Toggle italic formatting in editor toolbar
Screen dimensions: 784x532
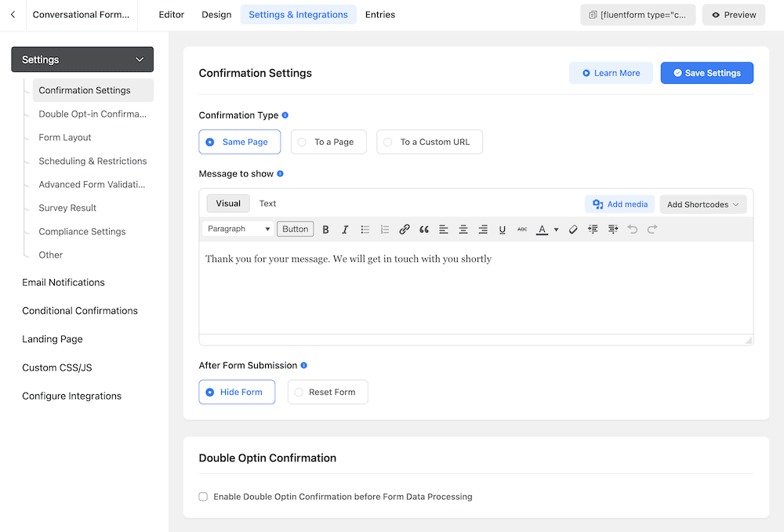click(345, 230)
